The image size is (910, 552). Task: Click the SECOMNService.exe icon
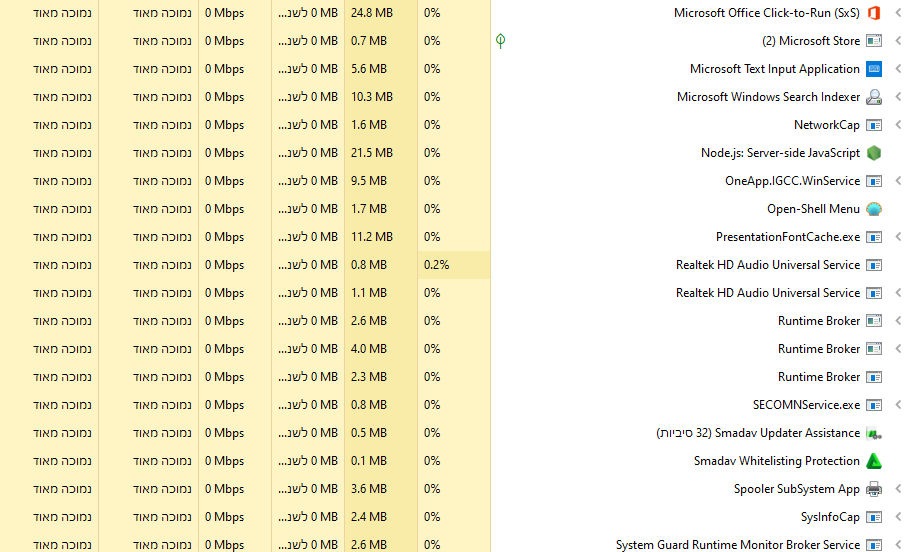(x=873, y=405)
